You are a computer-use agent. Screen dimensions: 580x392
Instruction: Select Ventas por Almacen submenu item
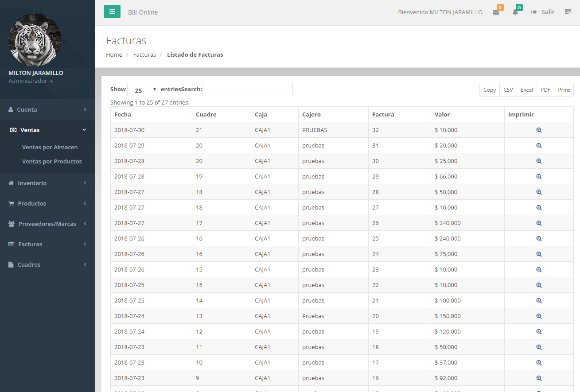pos(50,147)
